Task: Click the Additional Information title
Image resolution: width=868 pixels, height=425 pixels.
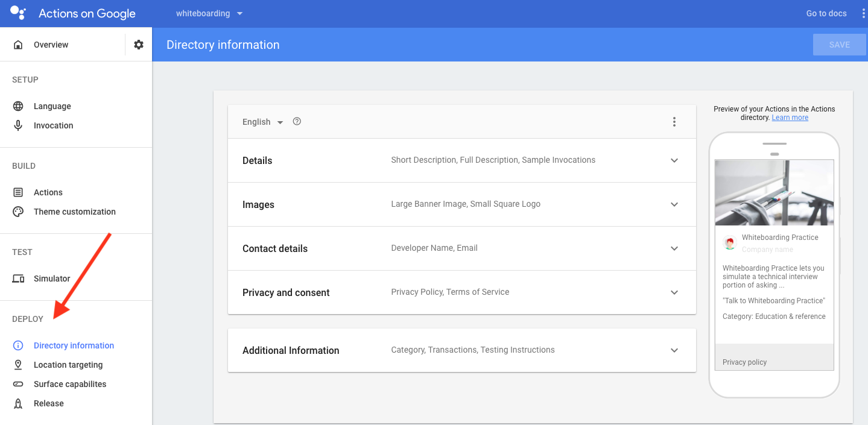Action: 291,350
